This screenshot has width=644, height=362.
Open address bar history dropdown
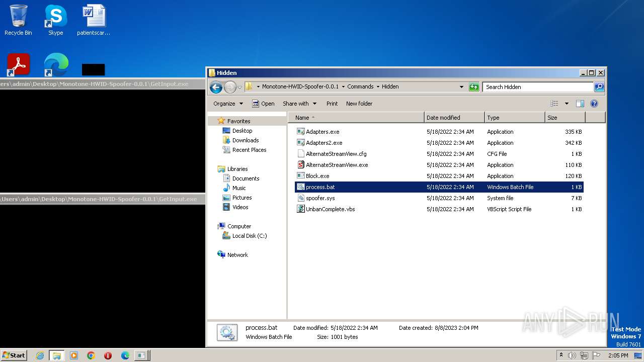click(x=461, y=87)
